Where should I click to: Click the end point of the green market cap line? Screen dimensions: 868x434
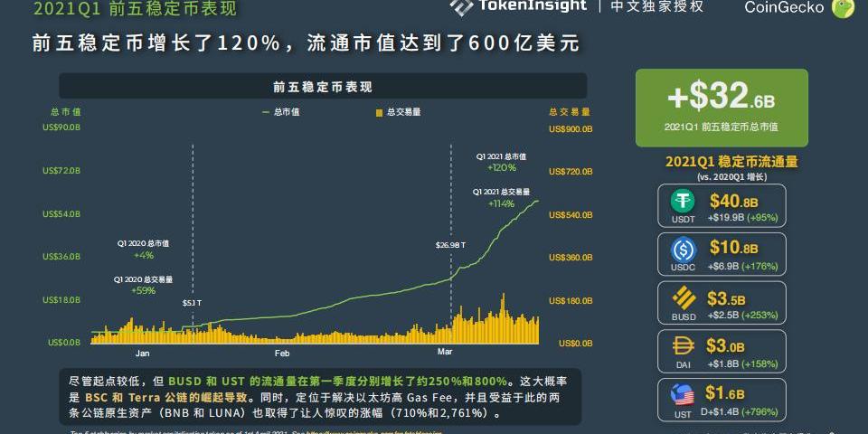538,201
